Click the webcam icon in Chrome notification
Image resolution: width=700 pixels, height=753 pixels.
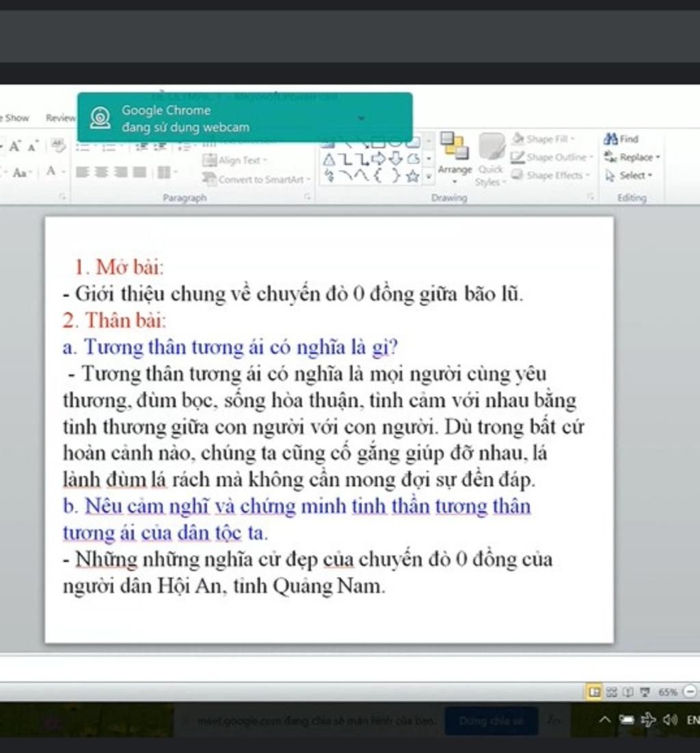coord(100,118)
